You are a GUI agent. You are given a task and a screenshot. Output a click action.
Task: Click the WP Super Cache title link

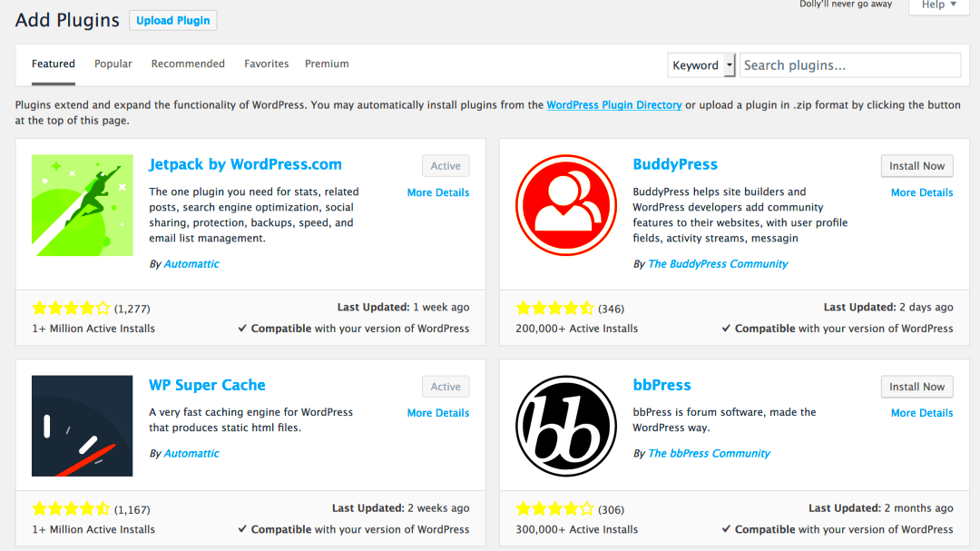coord(207,385)
